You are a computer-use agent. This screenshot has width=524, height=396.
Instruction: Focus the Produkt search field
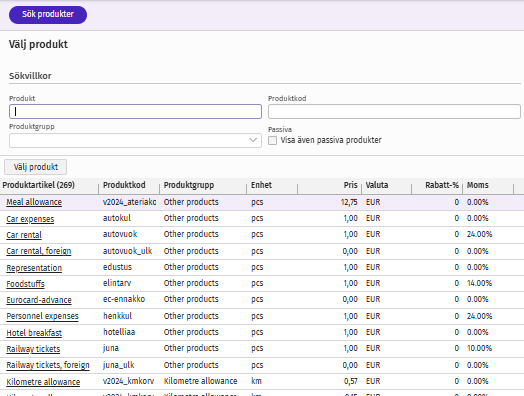coord(135,112)
